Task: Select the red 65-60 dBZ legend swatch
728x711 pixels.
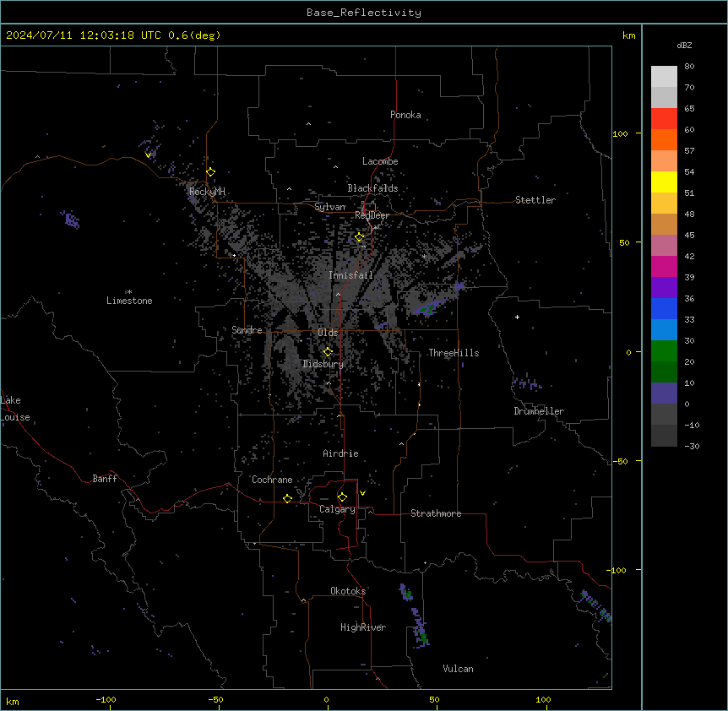Action: 664,119
